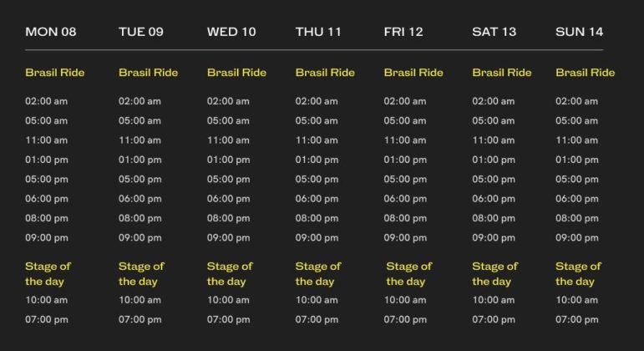The height and width of the screenshot is (351, 644).
Task: Pick the 06:00 pm slot on SAT 13
Action: (494, 199)
